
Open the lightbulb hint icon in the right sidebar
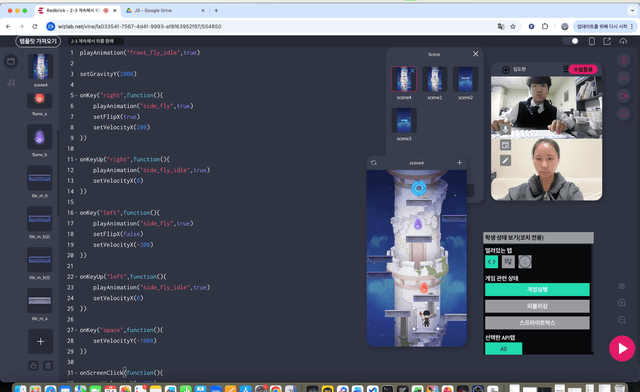click(624, 60)
